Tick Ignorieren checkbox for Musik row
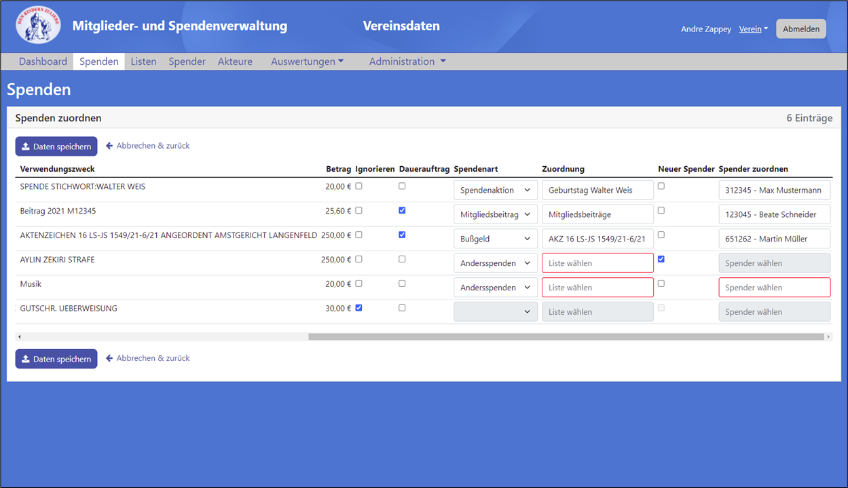This screenshot has width=848, height=488. (x=359, y=283)
